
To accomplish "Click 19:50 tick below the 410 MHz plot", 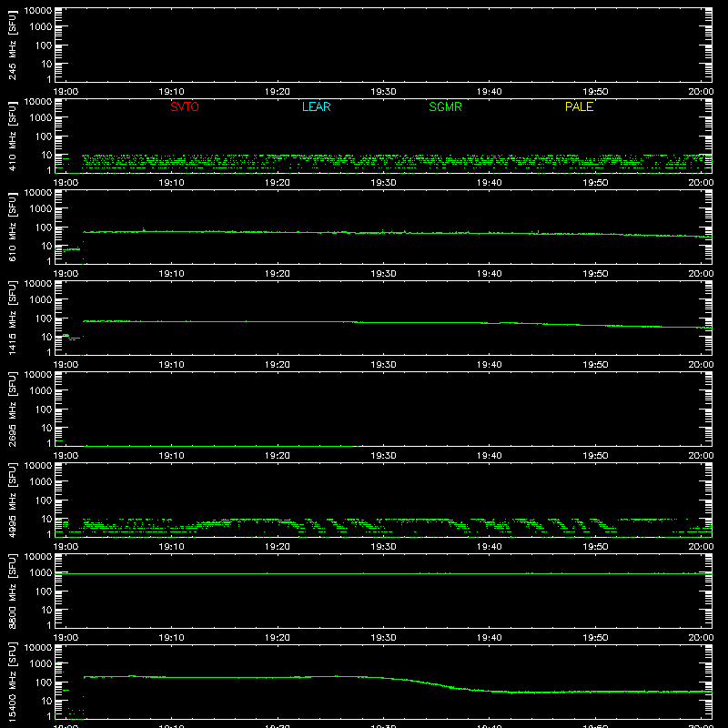I will (x=595, y=183).
